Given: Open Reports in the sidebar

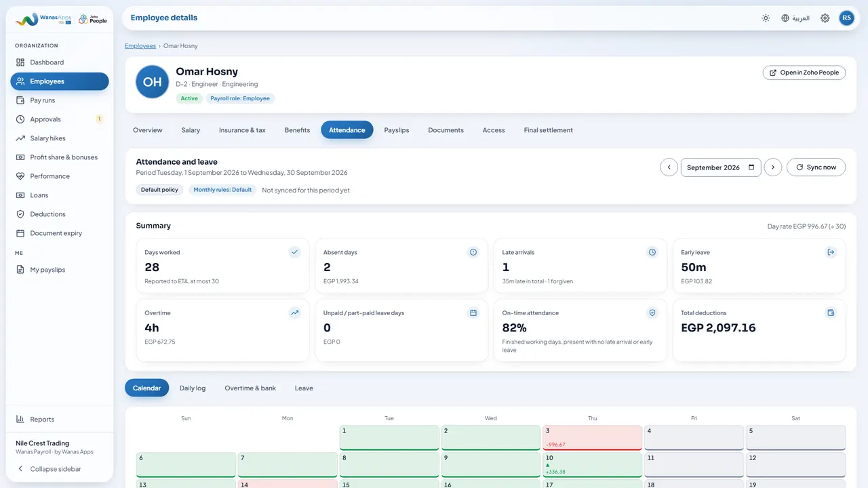Looking at the screenshot, I should coord(60,419).
